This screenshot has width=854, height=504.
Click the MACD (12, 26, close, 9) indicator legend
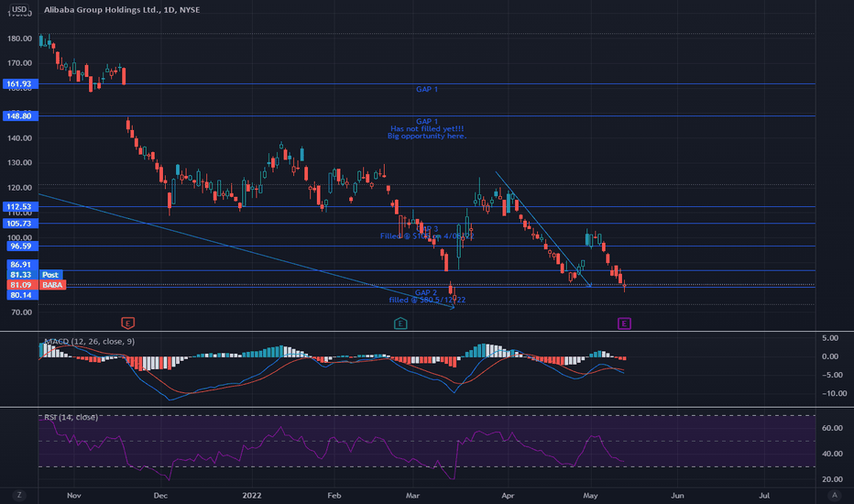(x=89, y=342)
